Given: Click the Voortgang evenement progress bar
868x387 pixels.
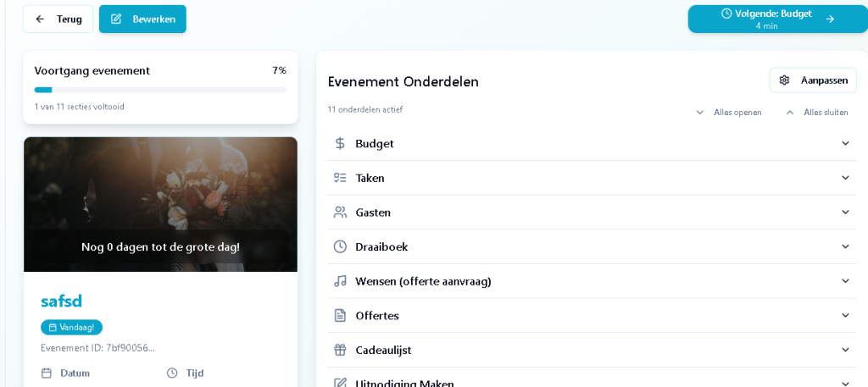Looking at the screenshot, I should pos(160,90).
